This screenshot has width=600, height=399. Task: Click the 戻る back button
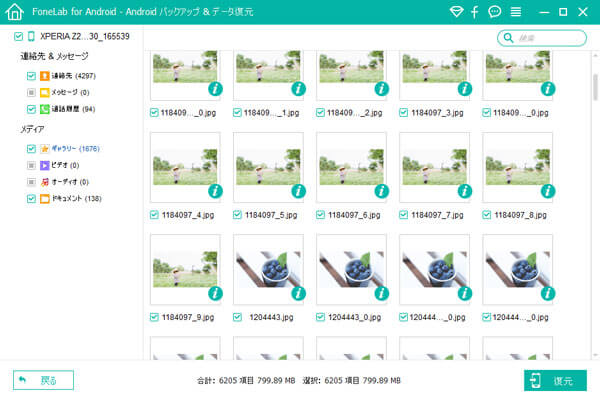coord(43,380)
